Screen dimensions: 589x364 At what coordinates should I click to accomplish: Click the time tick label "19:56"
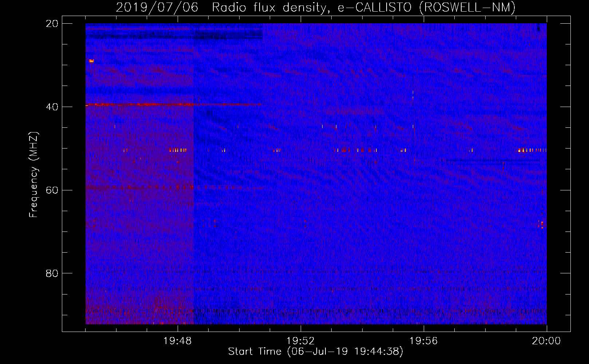[x=424, y=341]
